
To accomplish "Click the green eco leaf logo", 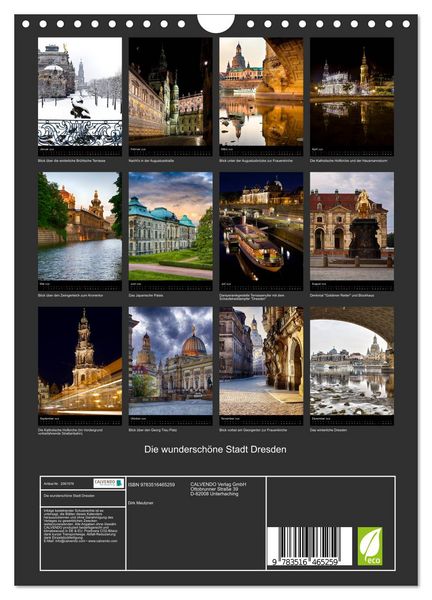I will pyautogui.click(x=370, y=546).
